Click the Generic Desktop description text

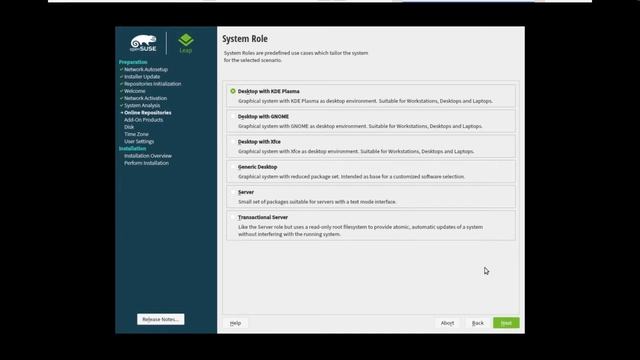[x=351, y=177]
